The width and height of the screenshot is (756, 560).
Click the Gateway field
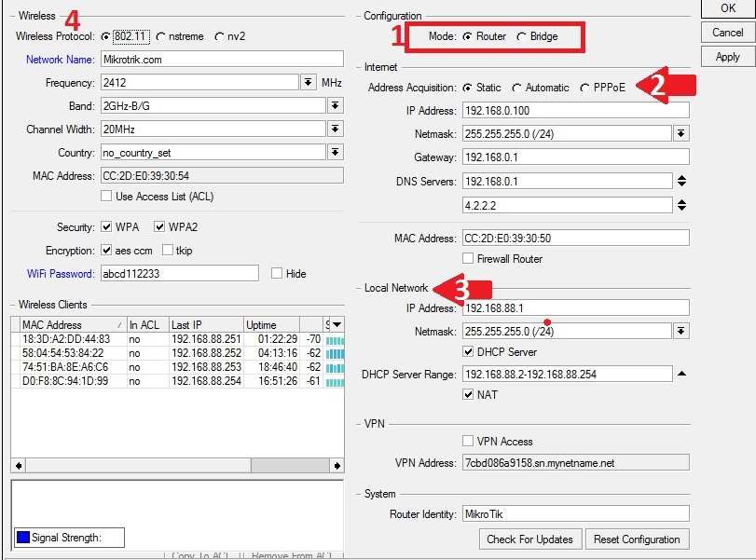576,157
